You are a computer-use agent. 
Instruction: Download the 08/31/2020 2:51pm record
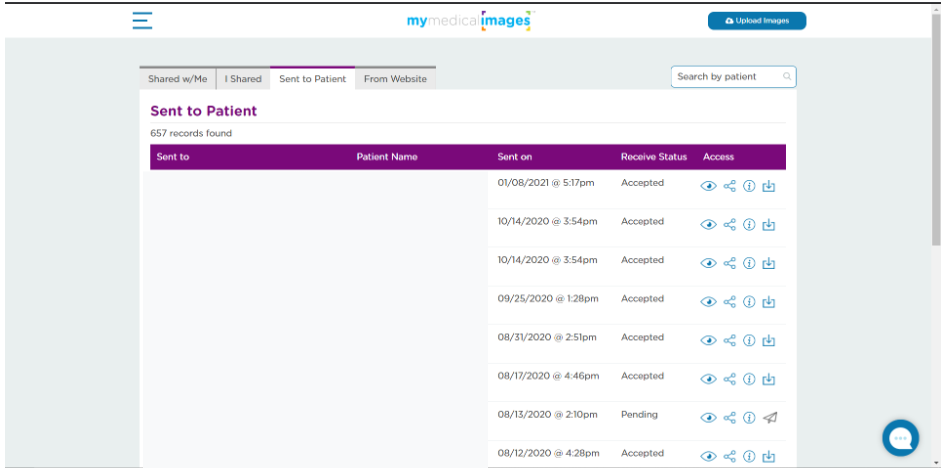point(769,341)
